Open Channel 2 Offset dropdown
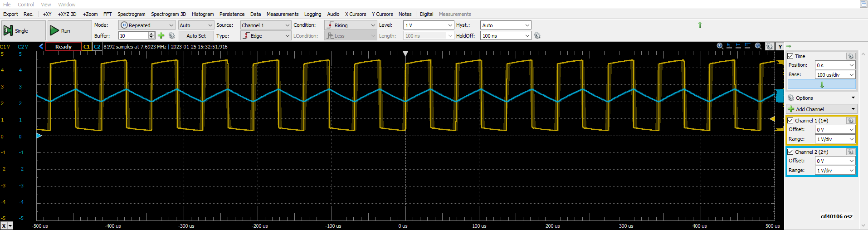 coord(835,161)
